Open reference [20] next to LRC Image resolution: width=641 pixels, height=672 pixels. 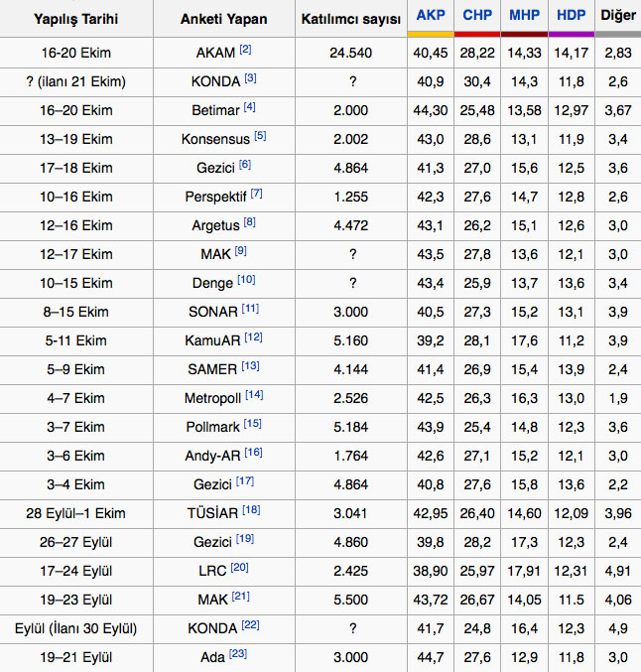(x=238, y=568)
